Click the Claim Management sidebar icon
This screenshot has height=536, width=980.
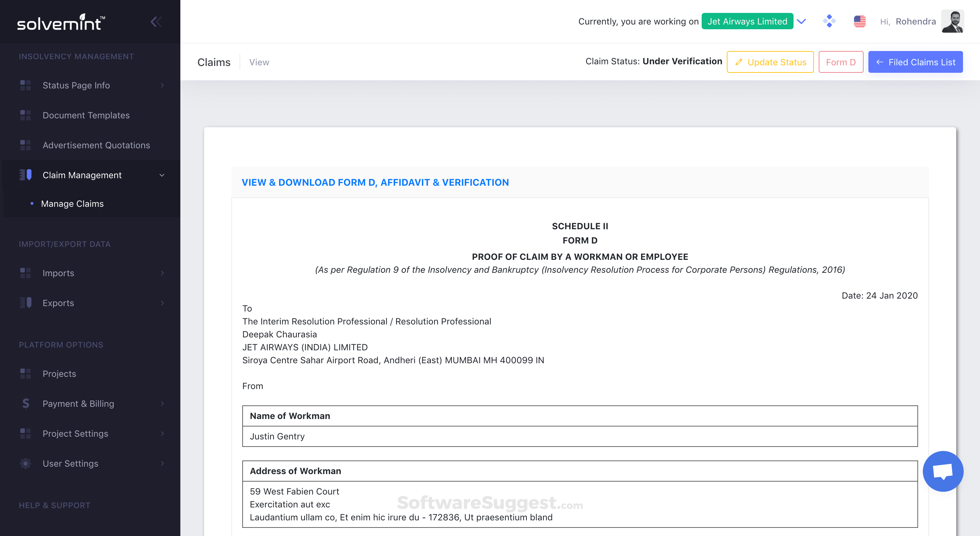coord(26,175)
